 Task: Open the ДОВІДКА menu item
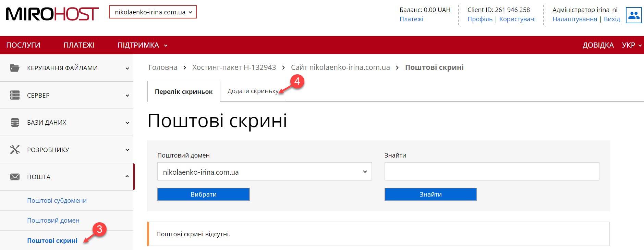(598, 45)
